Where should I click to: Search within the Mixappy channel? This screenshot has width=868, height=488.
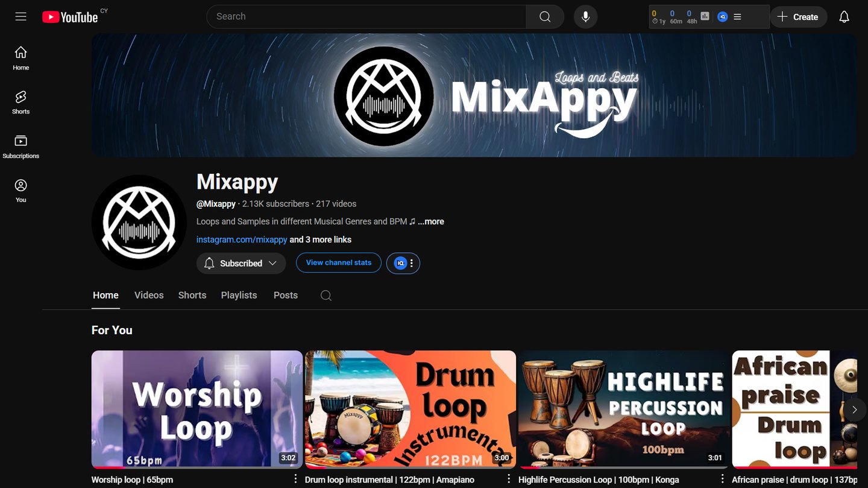click(x=326, y=296)
